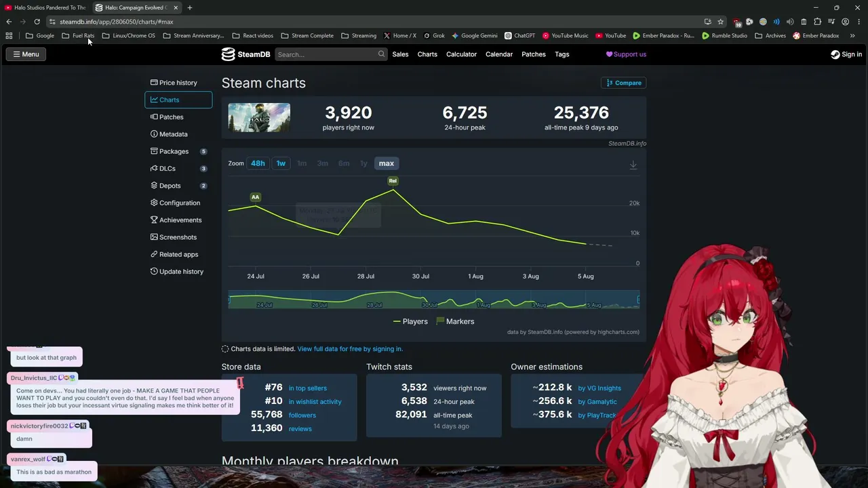Image resolution: width=868 pixels, height=488 pixels.
Task: Open the SteamDB Menu dropdown
Action: tap(26, 54)
